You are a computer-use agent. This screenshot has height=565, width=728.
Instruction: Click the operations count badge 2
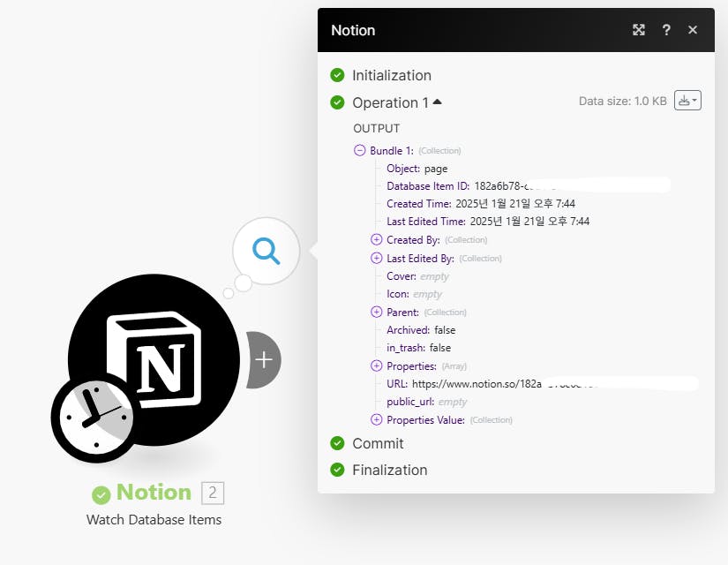coord(213,493)
